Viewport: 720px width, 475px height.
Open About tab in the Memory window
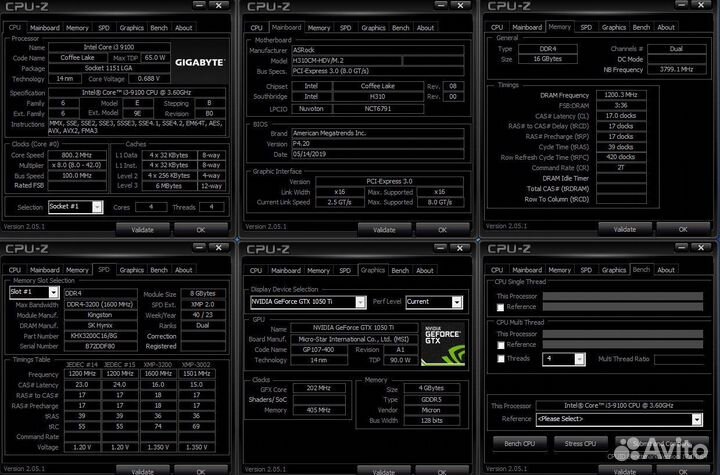tap(666, 27)
